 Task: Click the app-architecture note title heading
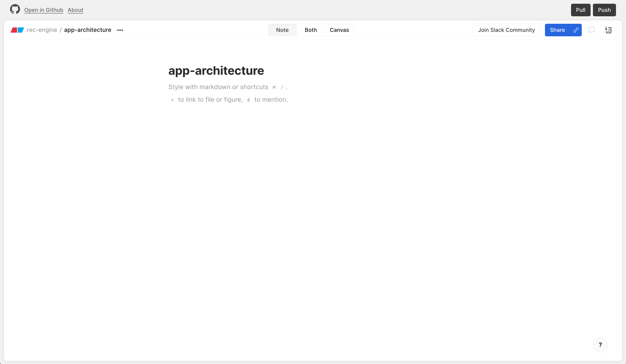pos(216,71)
